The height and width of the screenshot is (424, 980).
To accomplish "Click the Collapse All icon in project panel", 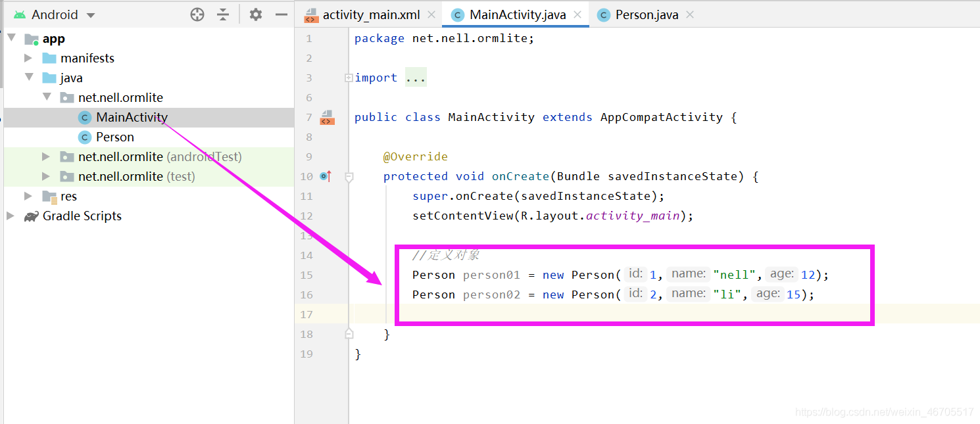I will 224,14.
